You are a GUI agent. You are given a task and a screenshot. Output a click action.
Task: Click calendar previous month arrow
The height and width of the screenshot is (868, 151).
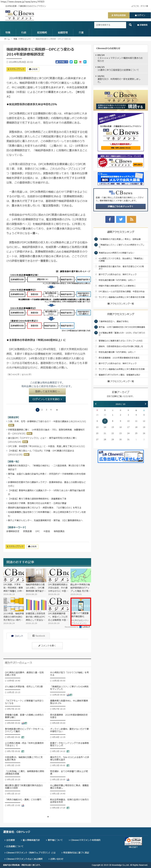point(96,404)
